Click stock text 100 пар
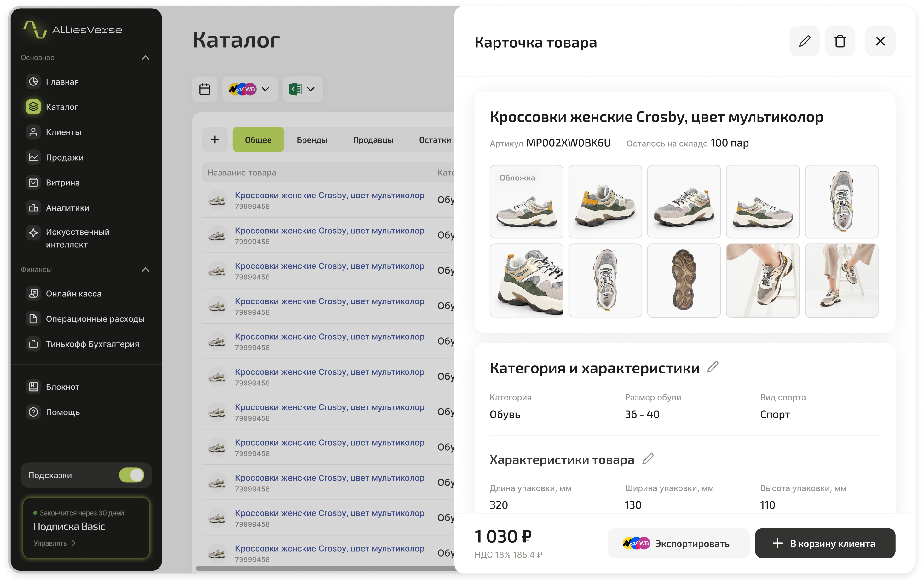The width and height of the screenshot is (924, 584). coord(730,143)
